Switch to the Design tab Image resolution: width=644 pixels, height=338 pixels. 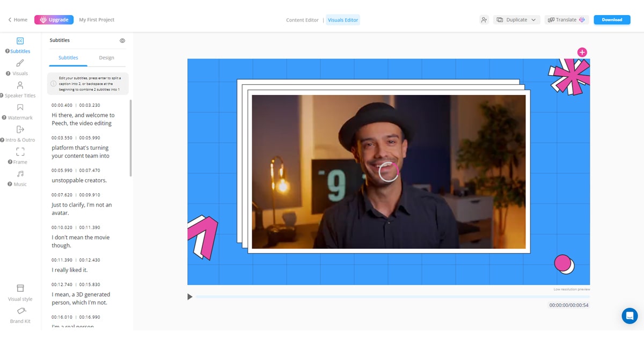tap(106, 58)
